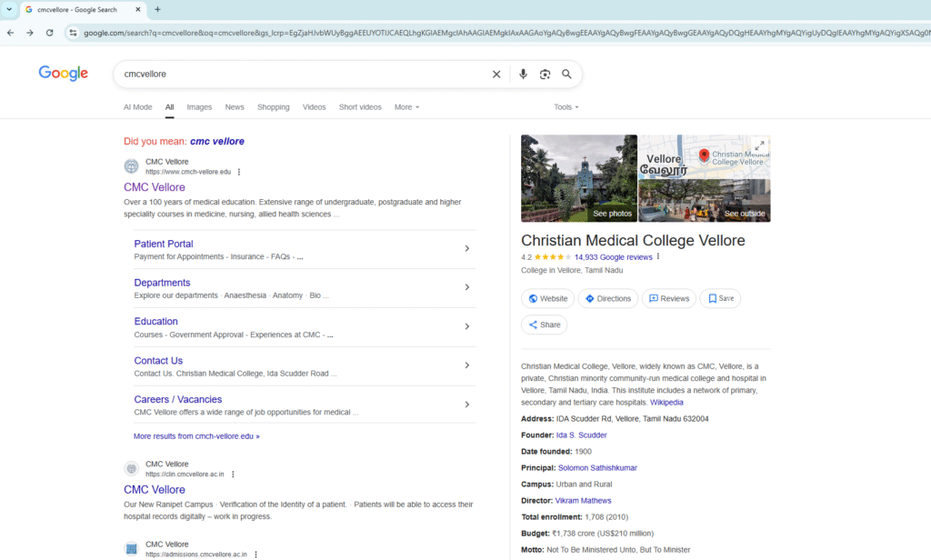Open site information icon in address bar

(x=73, y=33)
